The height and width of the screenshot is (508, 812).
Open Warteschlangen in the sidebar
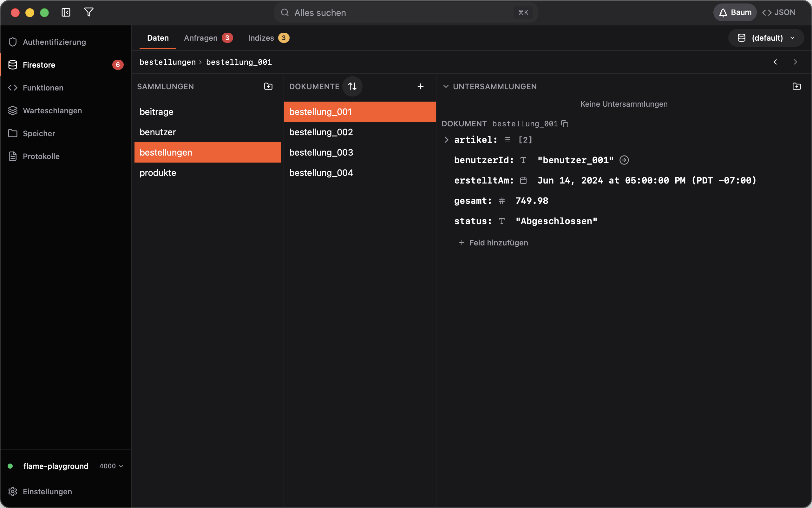coord(66,110)
